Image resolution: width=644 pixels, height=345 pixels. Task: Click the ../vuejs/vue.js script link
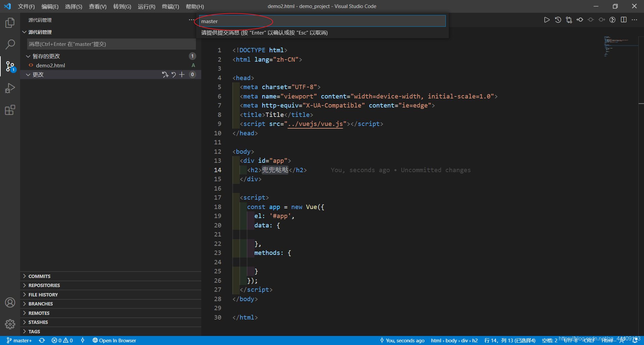click(x=315, y=124)
